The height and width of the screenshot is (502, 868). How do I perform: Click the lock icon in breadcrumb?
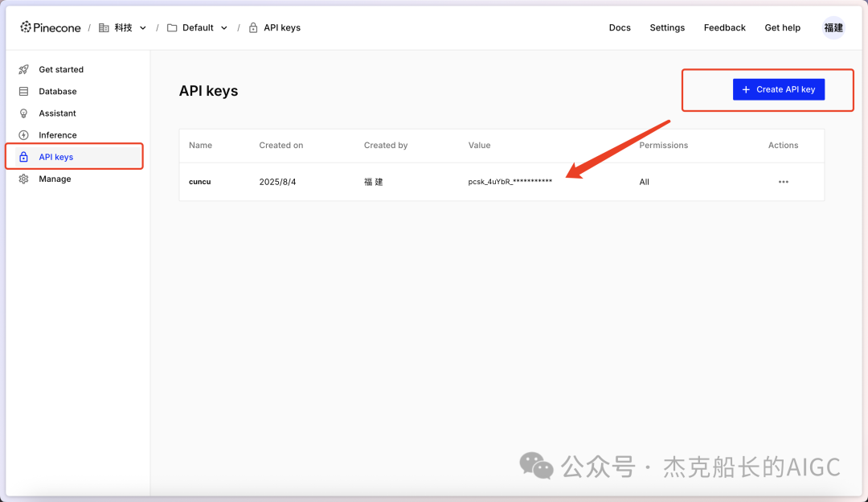click(253, 27)
